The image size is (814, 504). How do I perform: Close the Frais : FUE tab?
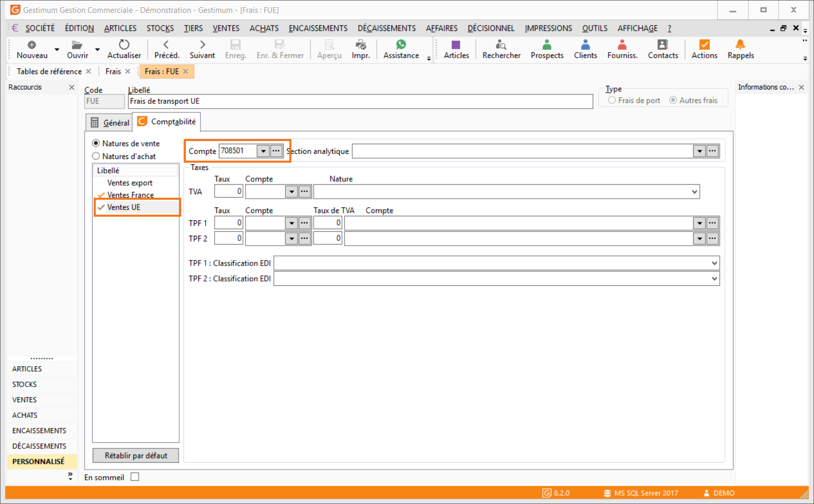point(186,72)
